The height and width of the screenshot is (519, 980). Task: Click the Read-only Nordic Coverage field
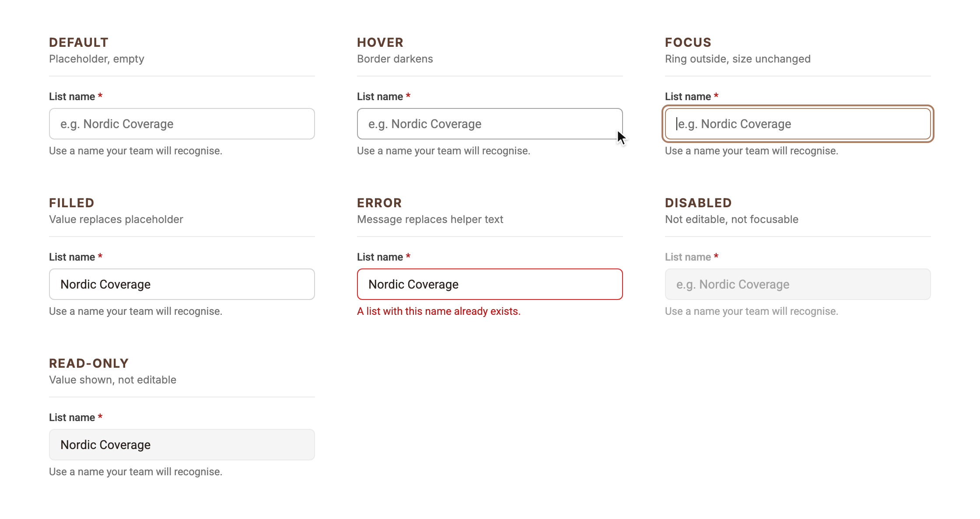click(x=182, y=445)
